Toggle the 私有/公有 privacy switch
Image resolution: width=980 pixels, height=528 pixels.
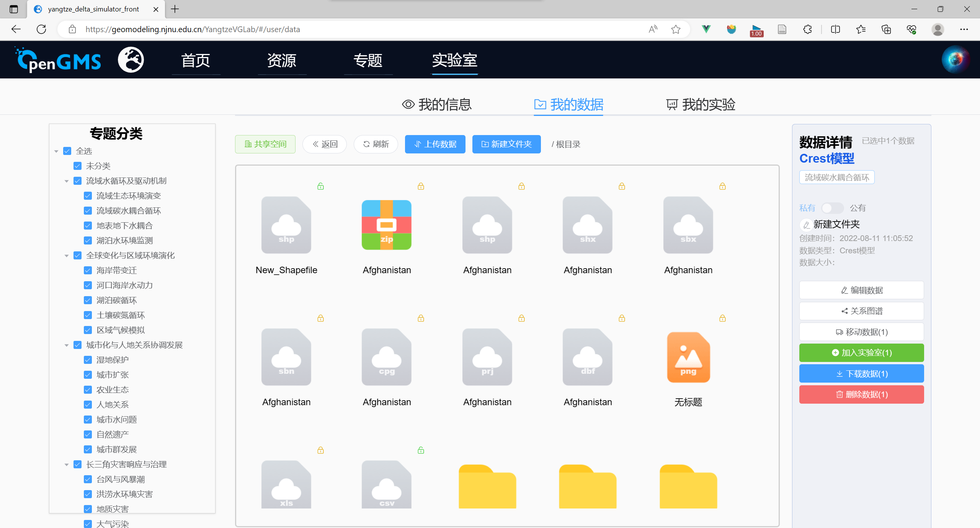[832, 208]
